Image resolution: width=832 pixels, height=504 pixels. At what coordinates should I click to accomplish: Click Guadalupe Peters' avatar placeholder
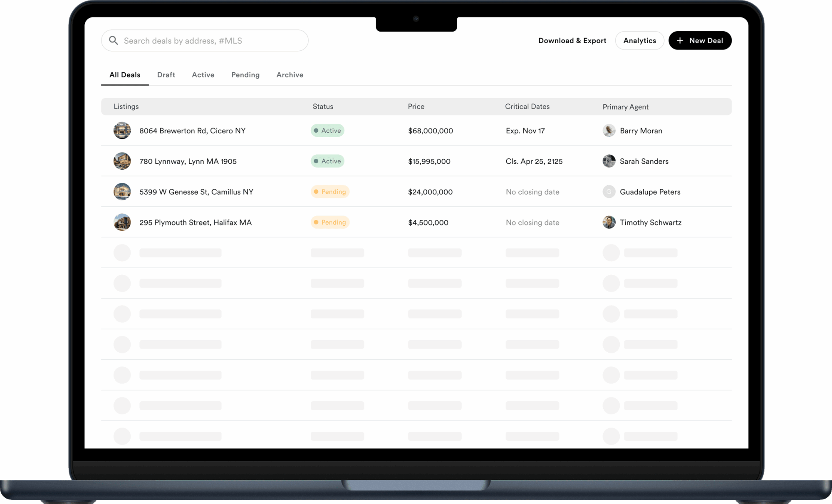(609, 192)
